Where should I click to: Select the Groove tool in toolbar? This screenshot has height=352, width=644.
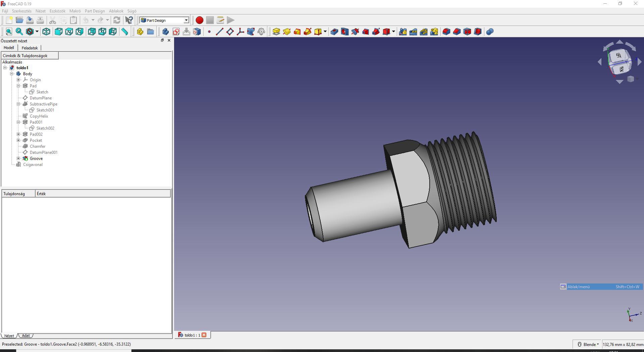pyautogui.click(x=355, y=32)
